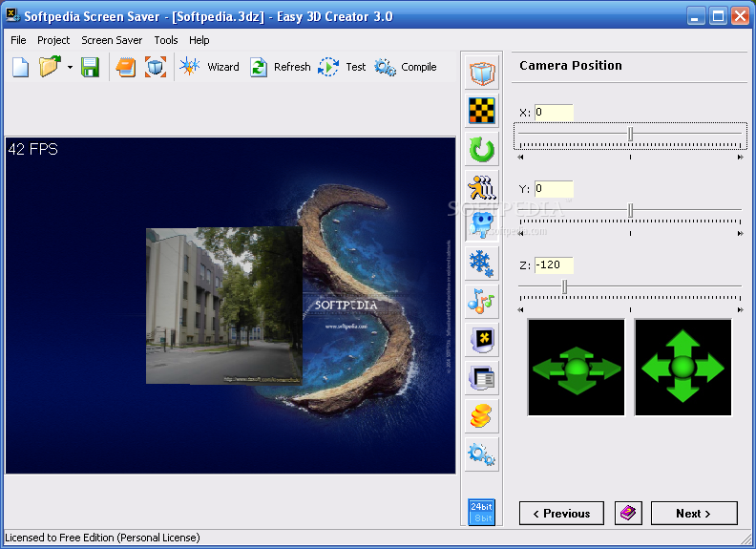Screen dimensions: 756x549
Task: Select the green rotation arrow sidebar icon
Action: 482,149
